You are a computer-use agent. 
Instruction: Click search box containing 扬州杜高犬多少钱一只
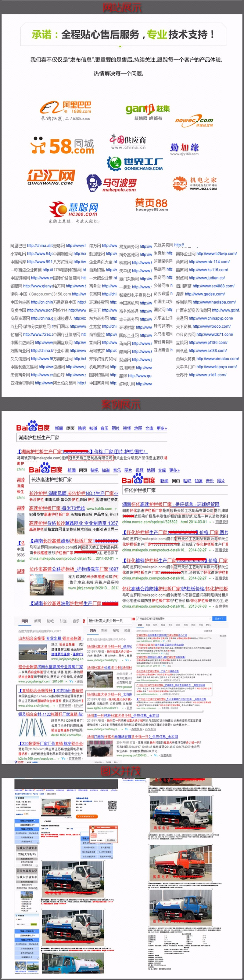[x=109, y=621]
